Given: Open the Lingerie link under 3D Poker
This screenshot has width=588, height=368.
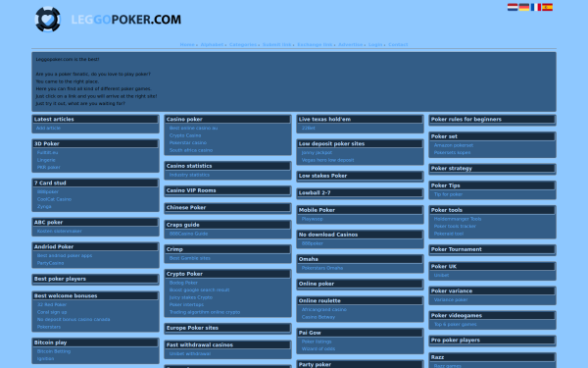Looking at the screenshot, I should click(46, 160).
